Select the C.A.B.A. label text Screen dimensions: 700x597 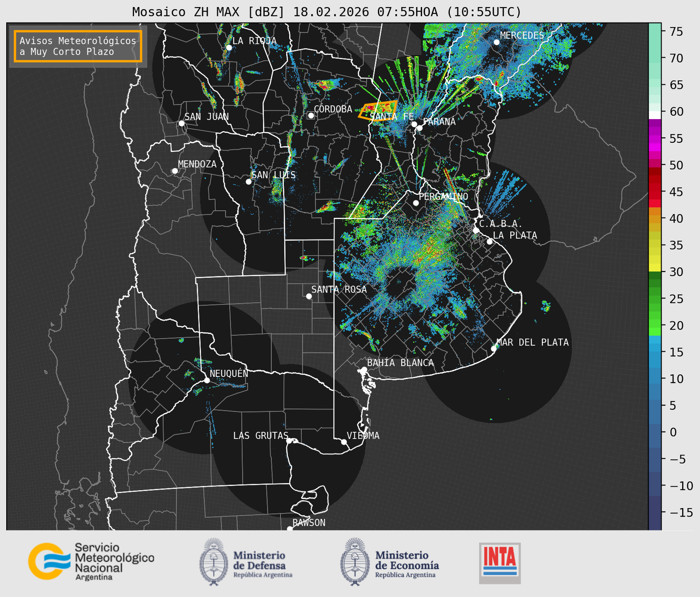click(501, 224)
